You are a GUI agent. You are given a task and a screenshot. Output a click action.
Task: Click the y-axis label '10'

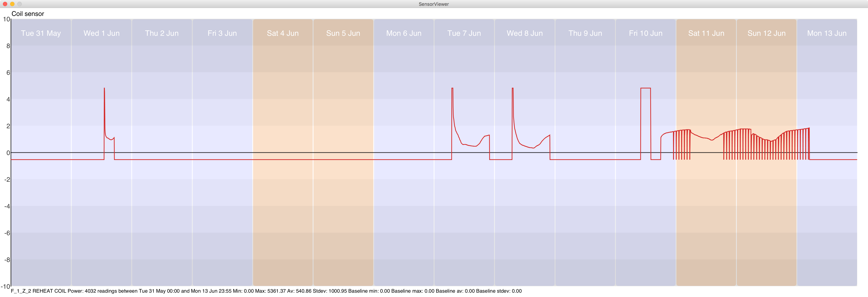(x=6, y=19)
